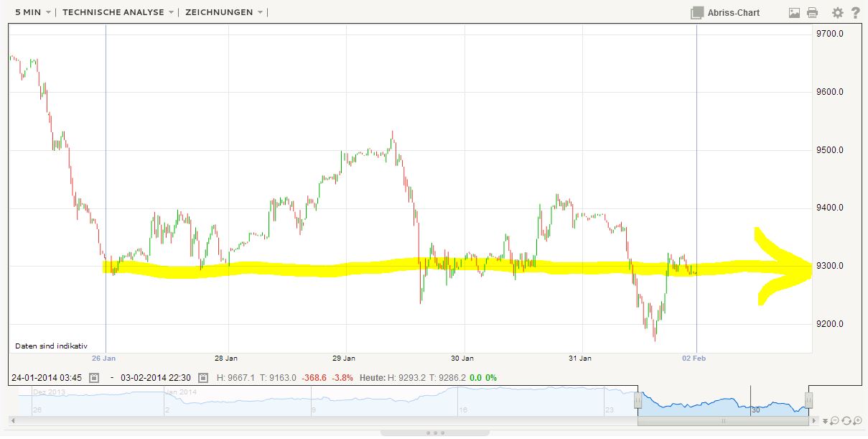
Task: Open the calendar picker for the start date
Action: [94, 377]
